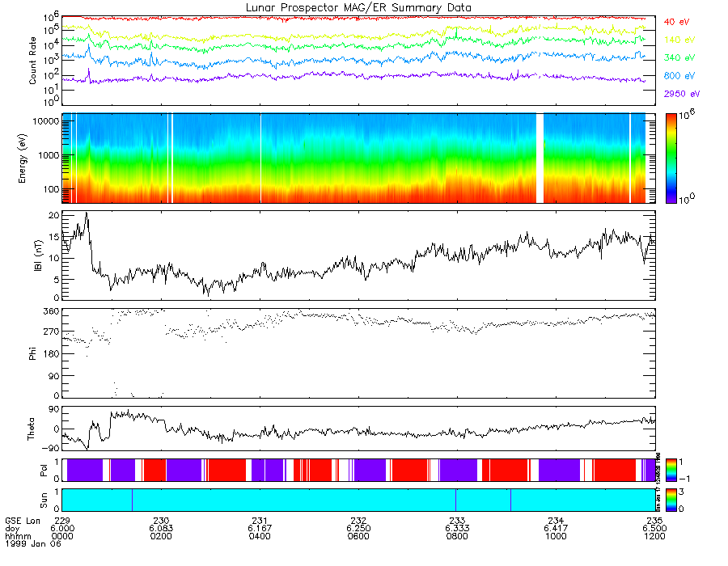Click the "270" tick on Phi axis
Image resolution: width=728 pixels, height=566 pixels.
pos(52,332)
